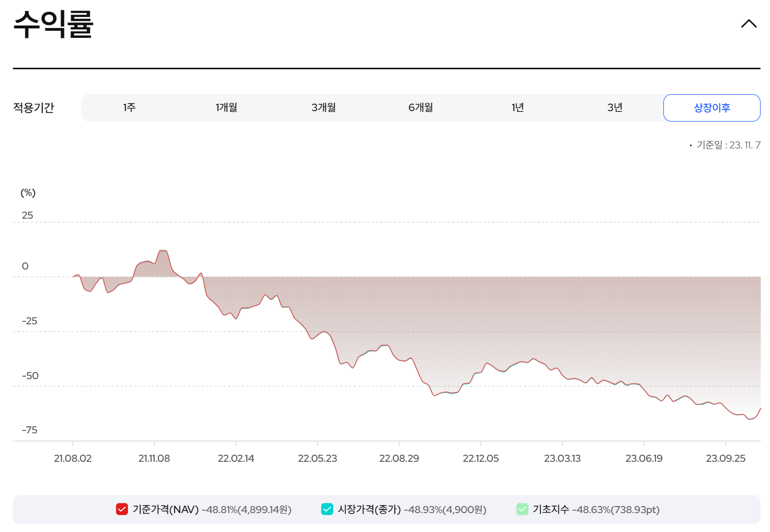Switch to the 6개월 period tab
The image size is (770, 532).
(x=421, y=108)
